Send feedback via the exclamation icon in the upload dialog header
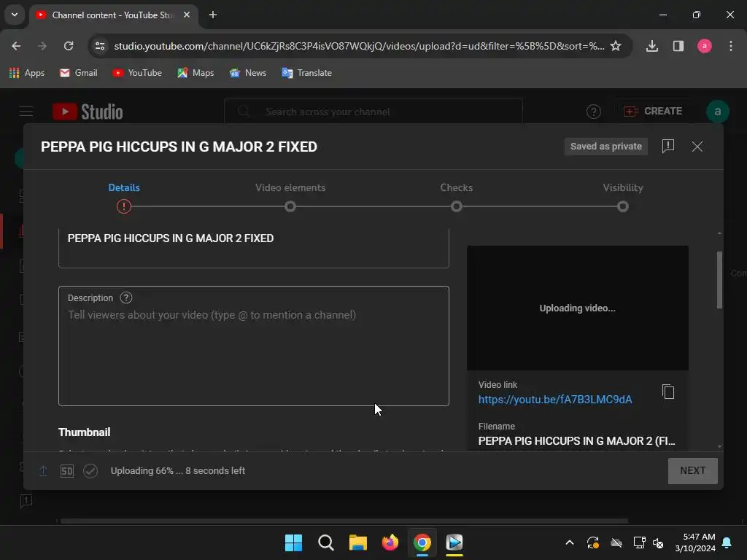Screen dimensions: 747x560 [x=668, y=146]
